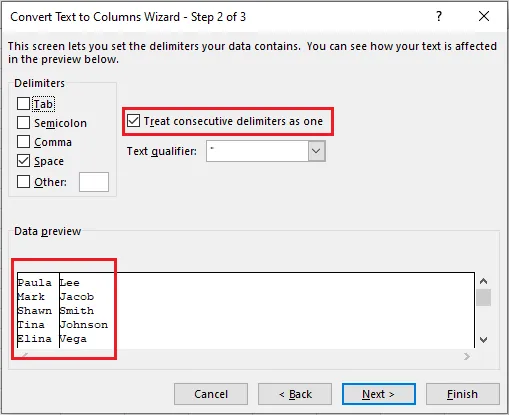
Task: Open the wizard help question mark
Action: tap(439, 16)
